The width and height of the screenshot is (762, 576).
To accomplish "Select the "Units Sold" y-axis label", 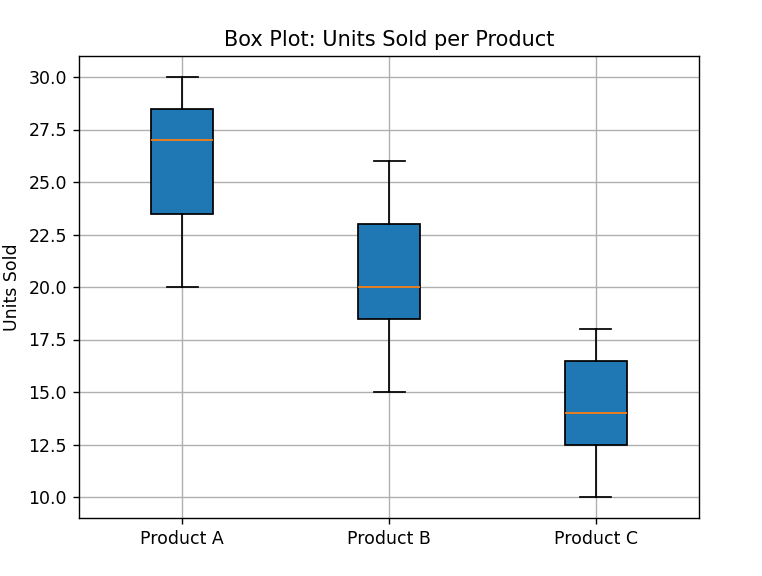I will pyautogui.click(x=11, y=287).
